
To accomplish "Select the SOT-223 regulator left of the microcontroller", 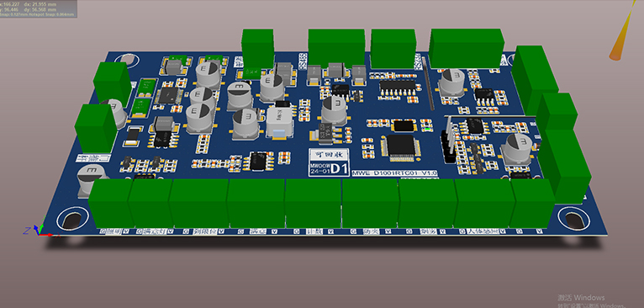I will point(325,133).
